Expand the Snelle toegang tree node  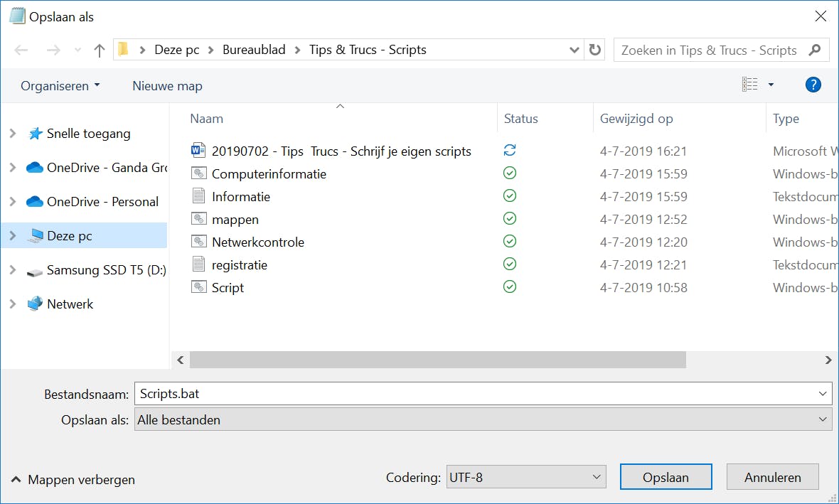(x=13, y=134)
